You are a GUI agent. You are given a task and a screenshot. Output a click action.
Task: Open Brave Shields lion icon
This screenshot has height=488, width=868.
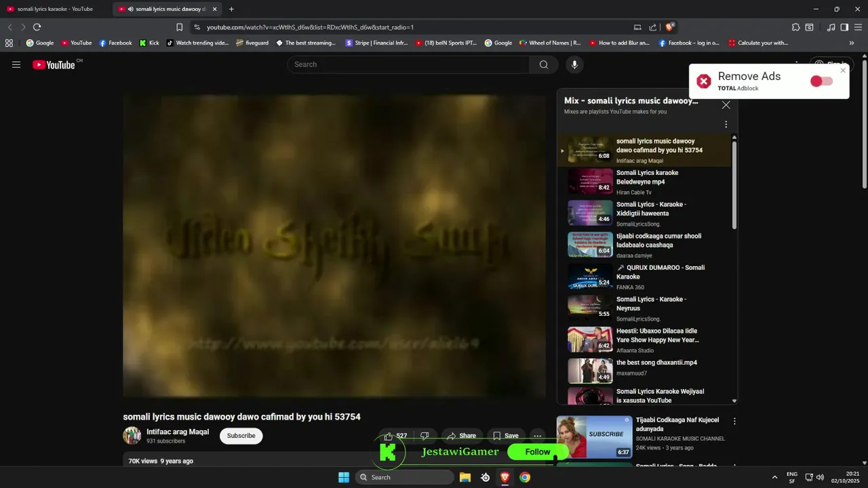pyautogui.click(x=669, y=27)
